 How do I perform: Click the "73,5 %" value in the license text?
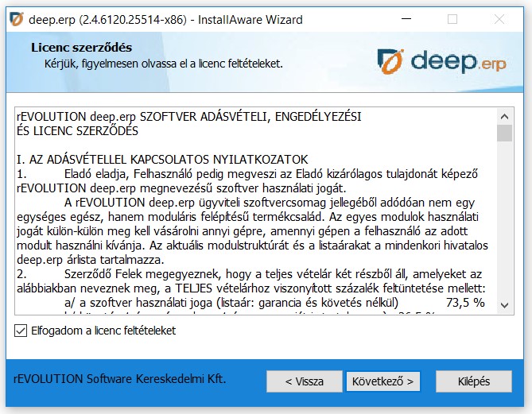tap(465, 303)
